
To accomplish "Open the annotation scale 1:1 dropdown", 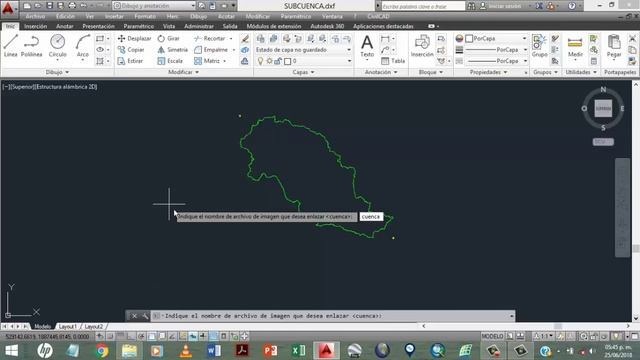I will tap(544, 336).
